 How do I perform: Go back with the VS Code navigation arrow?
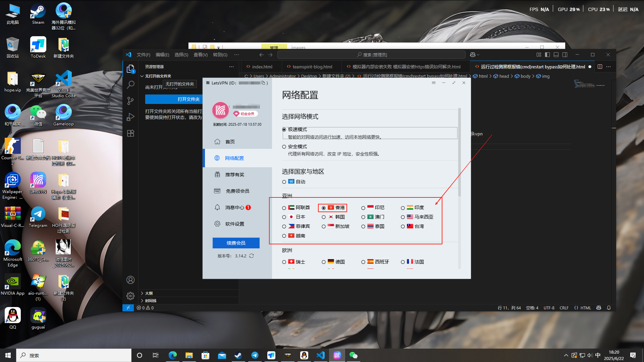(261, 55)
